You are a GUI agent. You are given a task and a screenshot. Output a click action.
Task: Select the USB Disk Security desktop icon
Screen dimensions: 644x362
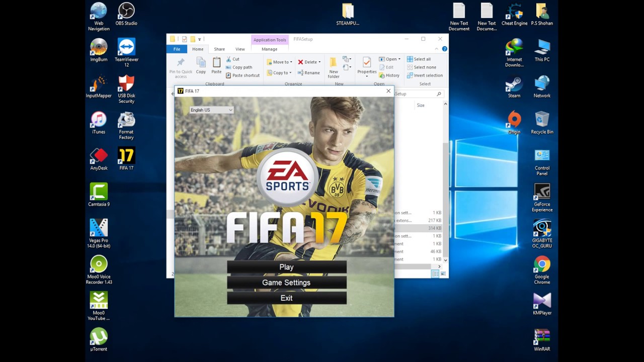[126, 89]
